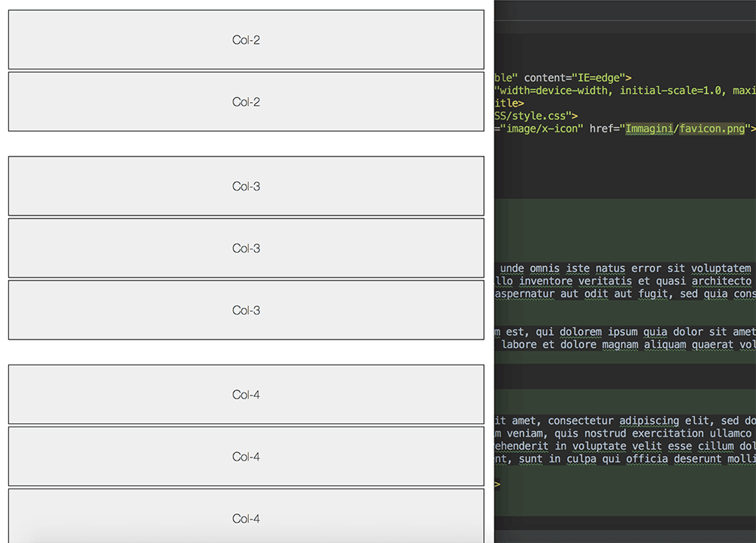Click the favicon.png text in code
Viewport: 756px width, 543px height.
(x=712, y=129)
